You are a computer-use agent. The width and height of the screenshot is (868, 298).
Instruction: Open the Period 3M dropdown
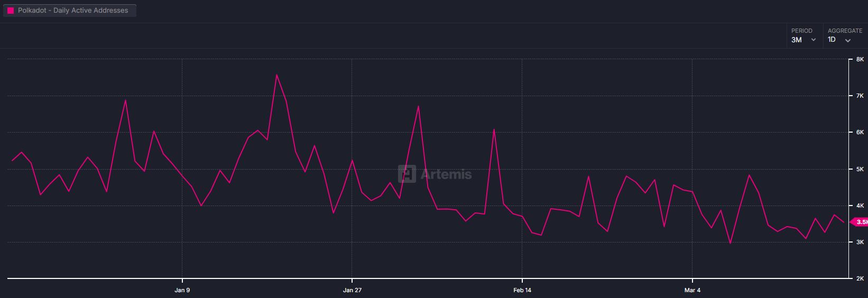tap(805, 35)
